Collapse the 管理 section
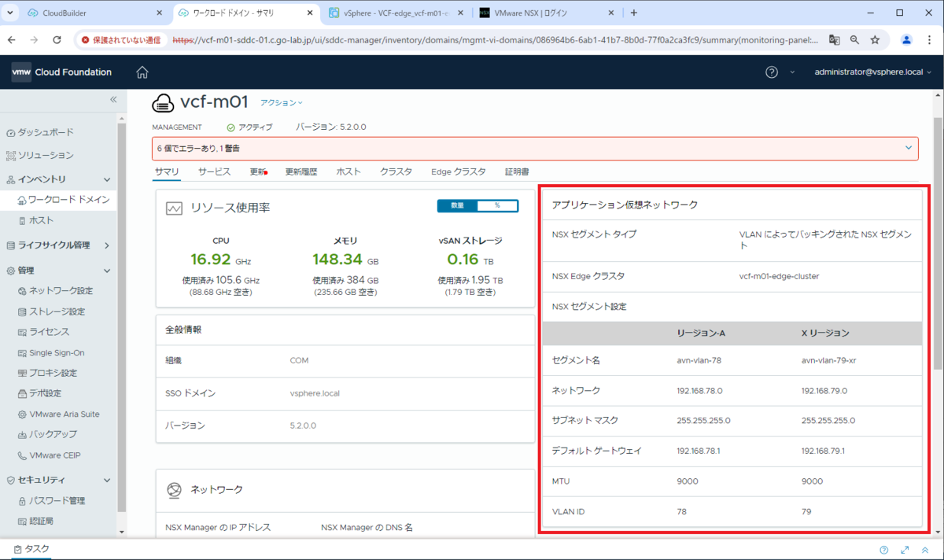 (108, 271)
